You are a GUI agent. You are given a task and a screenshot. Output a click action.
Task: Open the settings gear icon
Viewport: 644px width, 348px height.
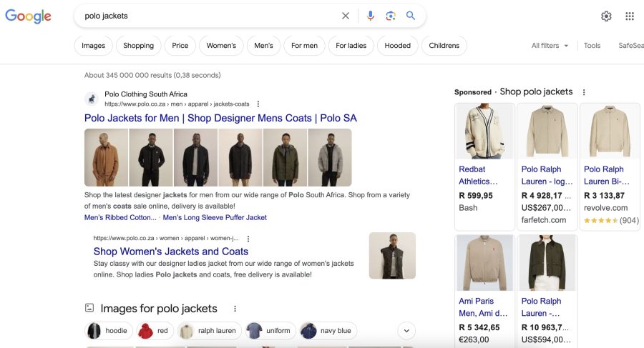click(x=606, y=16)
